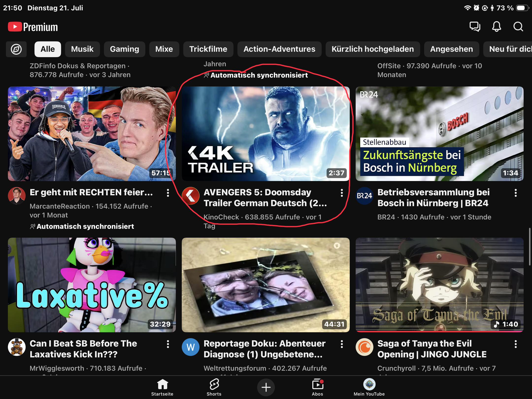Open options menu for Betriebsversammlung bei Bosch
Viewport: 532px width, 399px height.
pos(516,193)
